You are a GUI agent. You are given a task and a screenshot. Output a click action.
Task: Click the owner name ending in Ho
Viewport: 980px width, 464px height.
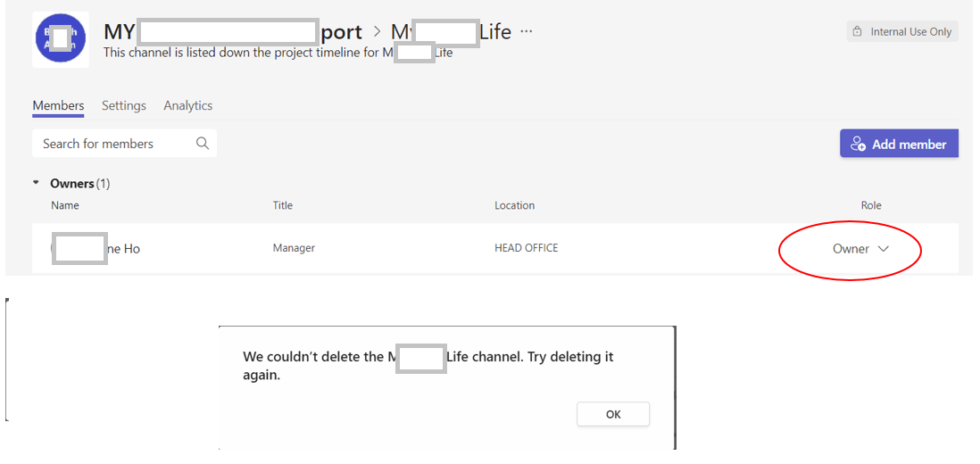pos(96,249)
